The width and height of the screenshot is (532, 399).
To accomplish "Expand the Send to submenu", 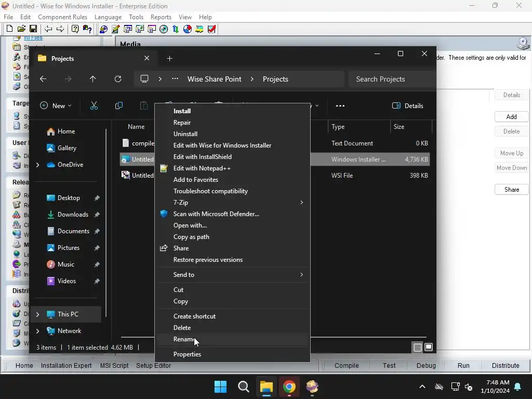I will 301,275.
